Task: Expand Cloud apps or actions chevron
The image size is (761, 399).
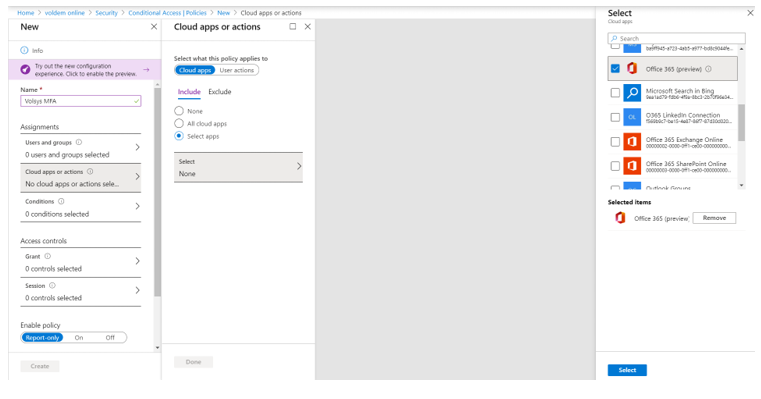Action: 137,176
